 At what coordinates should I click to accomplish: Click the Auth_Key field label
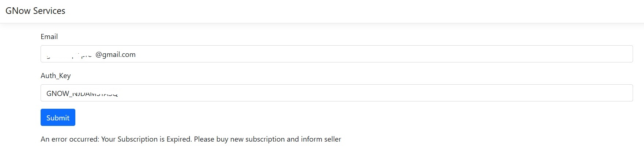[56, 76]
